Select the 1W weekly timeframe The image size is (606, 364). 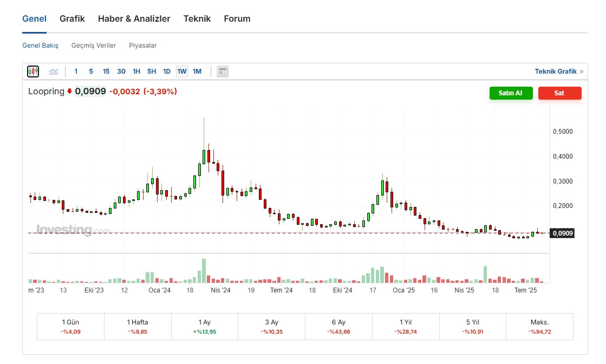coord(181,71)
